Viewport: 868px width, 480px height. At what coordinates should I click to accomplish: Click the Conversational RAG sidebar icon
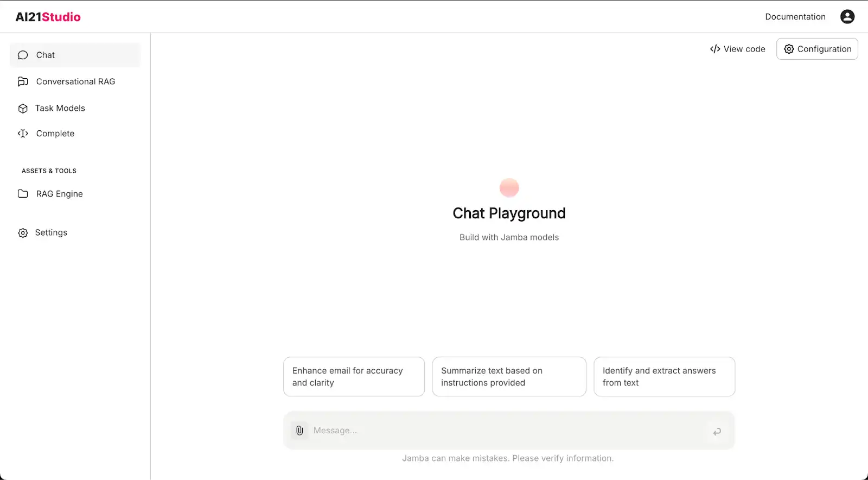23,81
